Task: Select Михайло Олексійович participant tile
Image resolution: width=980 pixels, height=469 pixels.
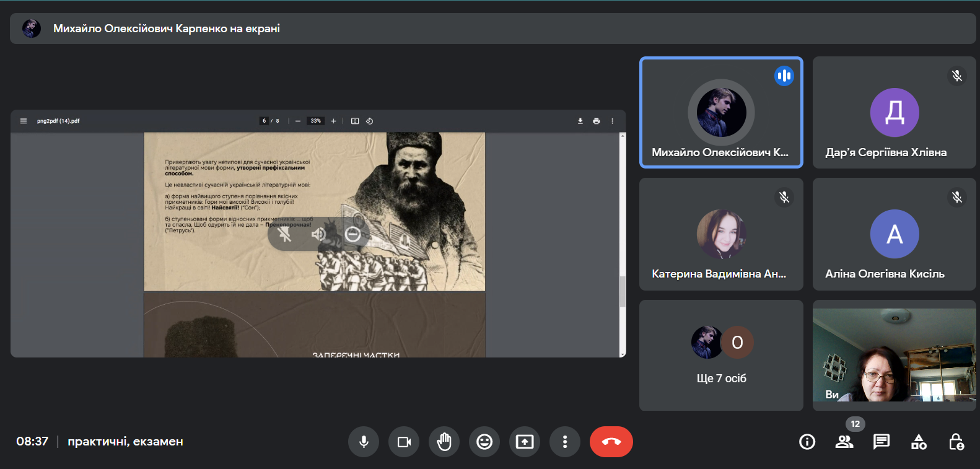Action: (x=721, y=113)
